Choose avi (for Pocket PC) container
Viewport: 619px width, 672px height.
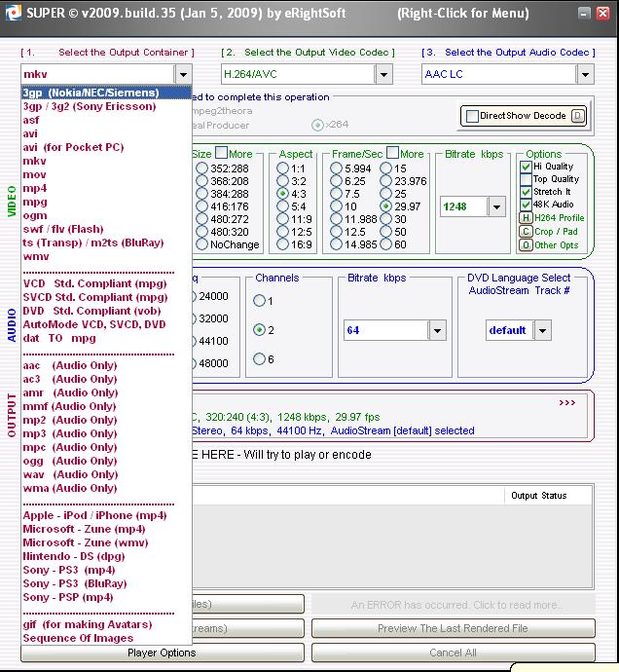pyautogui.click(x=106, y=147)
